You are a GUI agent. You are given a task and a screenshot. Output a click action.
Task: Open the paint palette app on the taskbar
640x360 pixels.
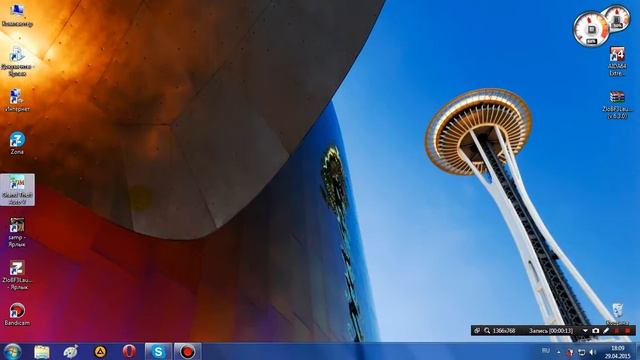coord(71,351)
